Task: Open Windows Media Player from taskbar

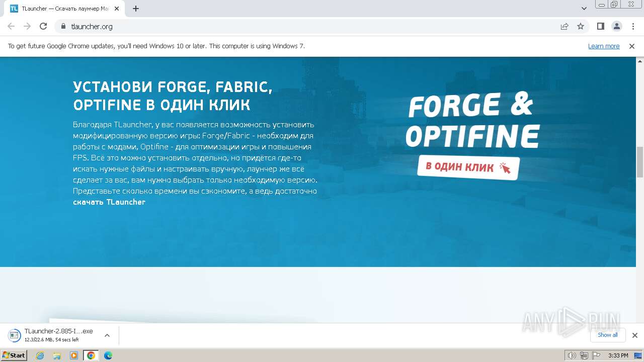Action: 74,355
